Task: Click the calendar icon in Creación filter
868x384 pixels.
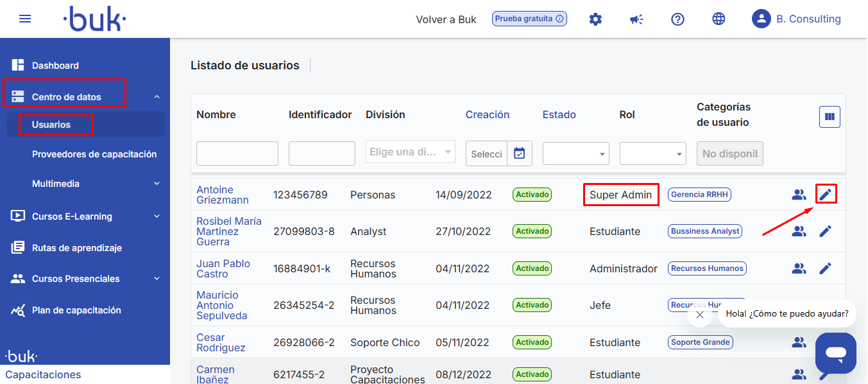Action: pyautogui.click(x=520, y=153)
